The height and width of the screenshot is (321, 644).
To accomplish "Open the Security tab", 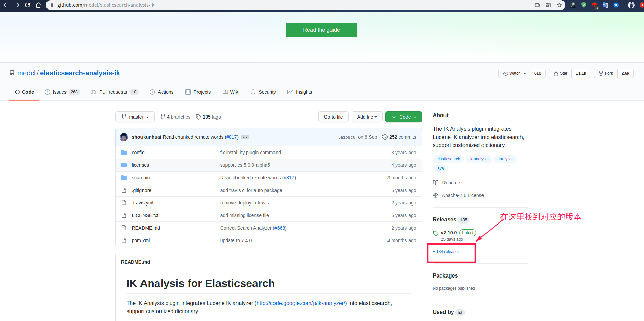I will tap(263, 92).
